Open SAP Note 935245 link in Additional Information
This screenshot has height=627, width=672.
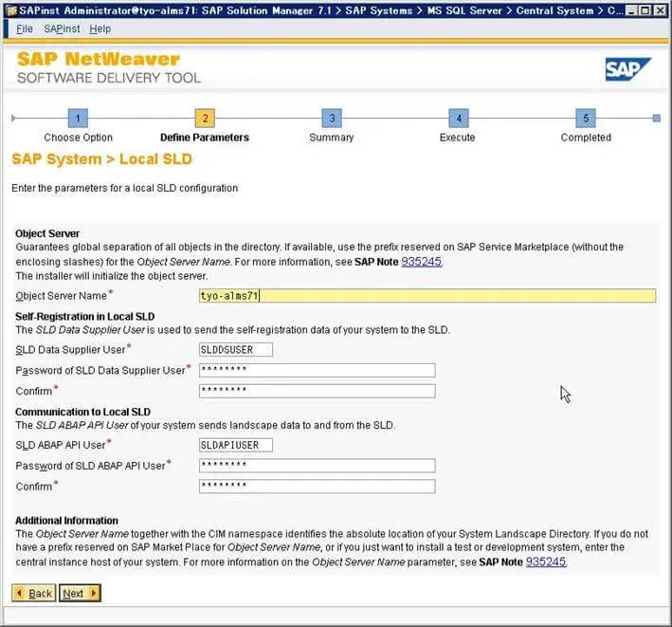tap(546, 562)
